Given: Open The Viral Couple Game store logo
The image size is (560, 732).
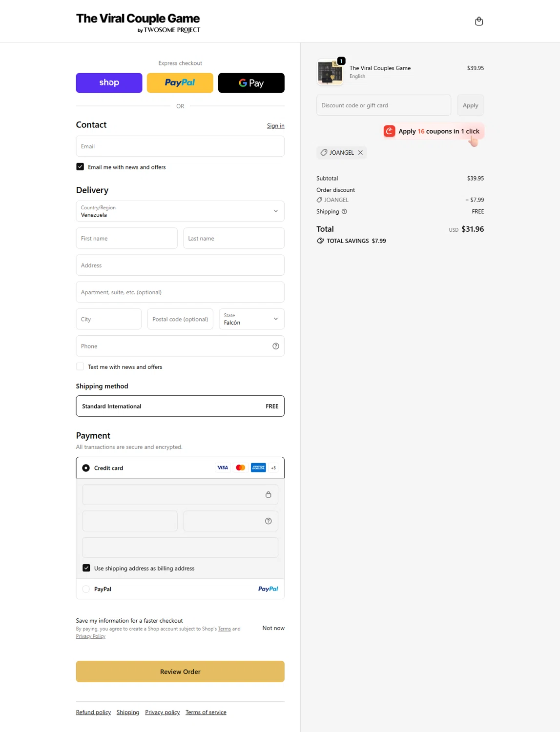Looking at the screenshot, I should [138, 22].
